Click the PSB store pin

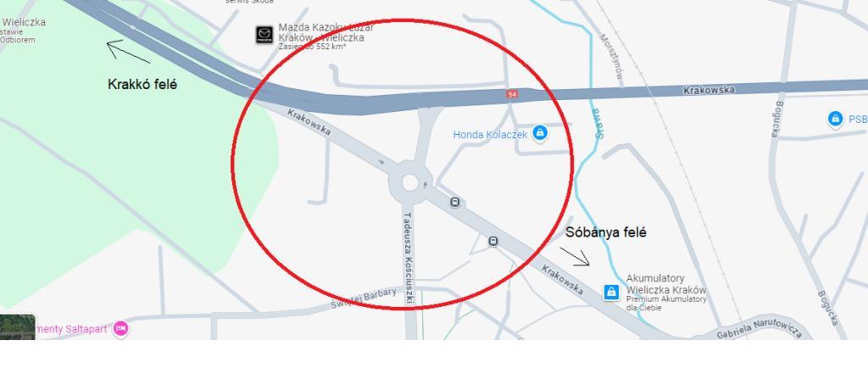tap(835, 119)
